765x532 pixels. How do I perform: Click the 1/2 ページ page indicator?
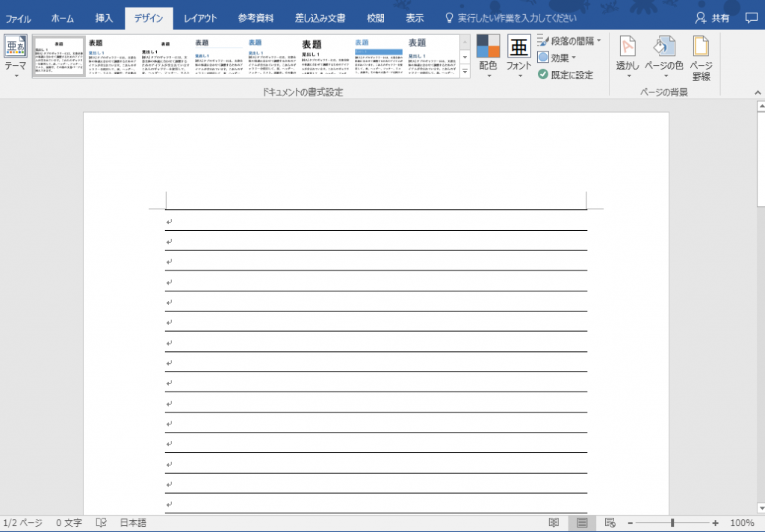click(23, 523)
